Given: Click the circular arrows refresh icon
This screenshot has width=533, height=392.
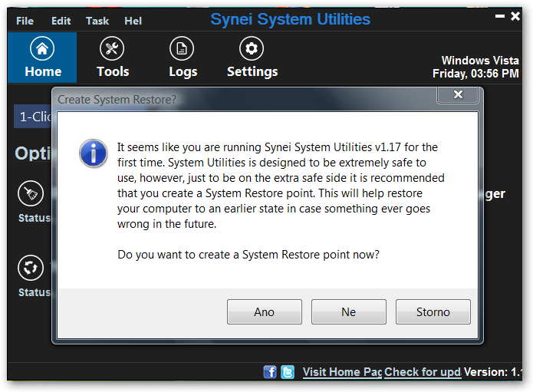Looking at the screenshot, I should click(31, 268).
